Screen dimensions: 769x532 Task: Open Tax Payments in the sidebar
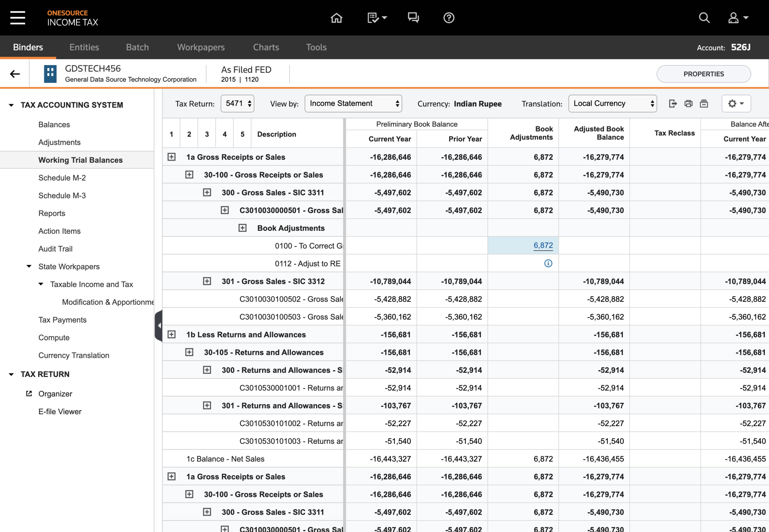click(62, 320)
